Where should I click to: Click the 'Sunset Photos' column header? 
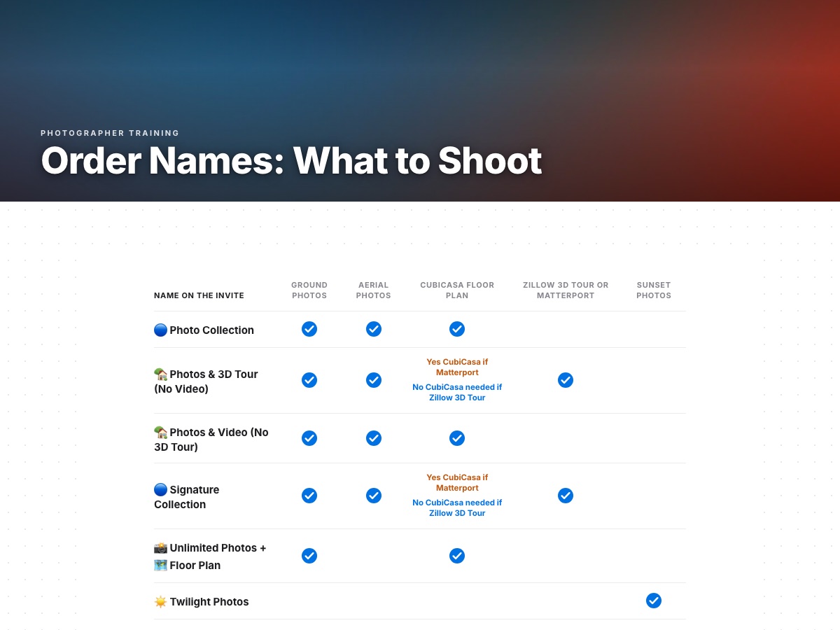click(654, 290)
